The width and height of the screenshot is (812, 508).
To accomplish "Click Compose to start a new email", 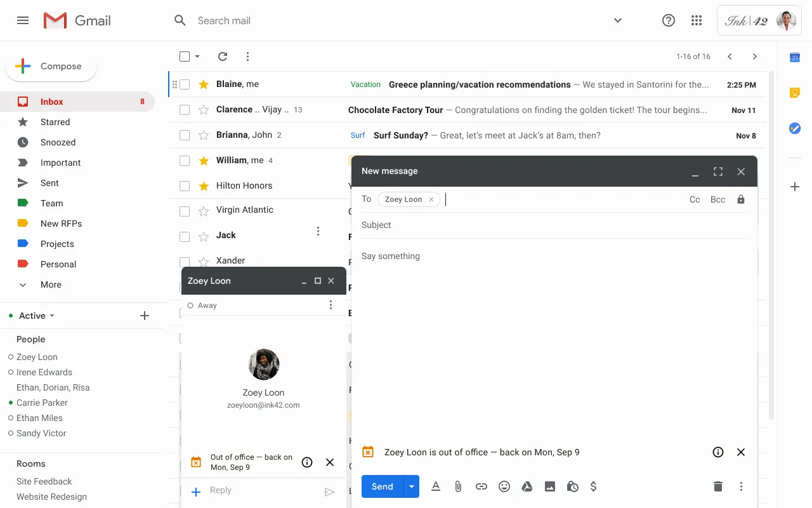I will point(51,65).
